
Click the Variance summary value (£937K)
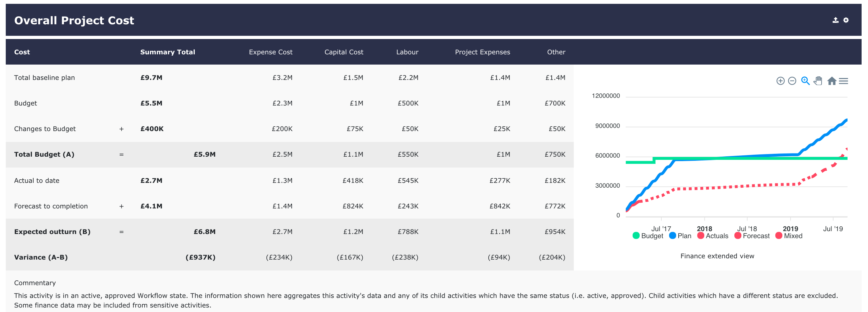[x=200, y=257]
